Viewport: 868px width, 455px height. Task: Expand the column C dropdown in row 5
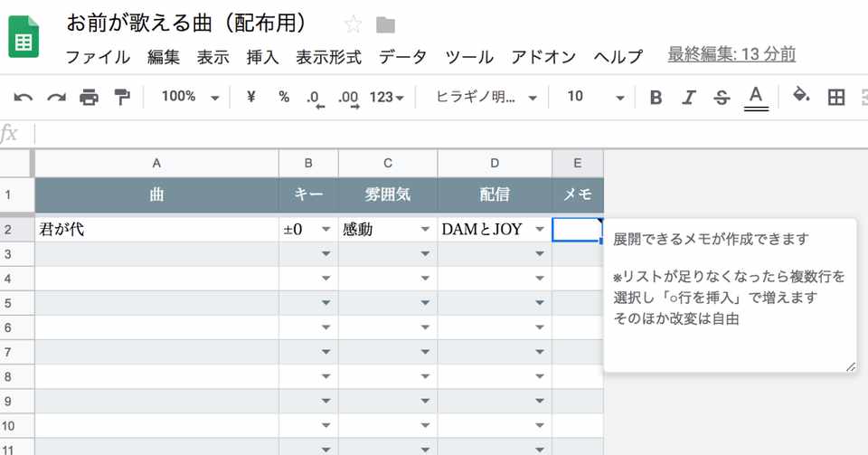(425, 303)
